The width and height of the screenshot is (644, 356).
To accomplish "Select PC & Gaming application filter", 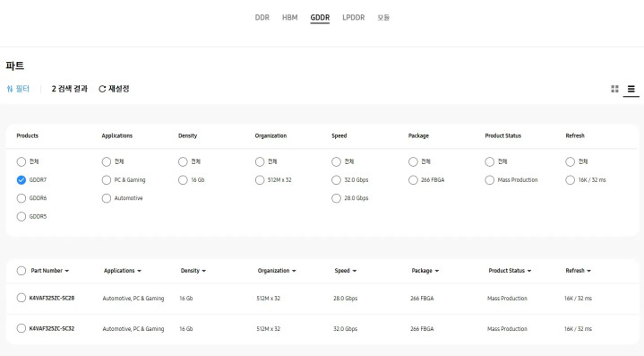I will pos(107,180).
